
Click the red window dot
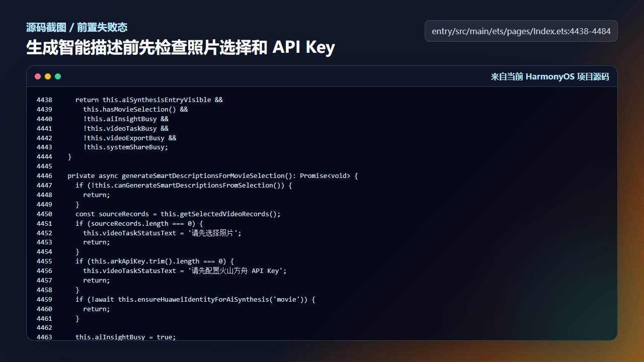pos(38,76)
